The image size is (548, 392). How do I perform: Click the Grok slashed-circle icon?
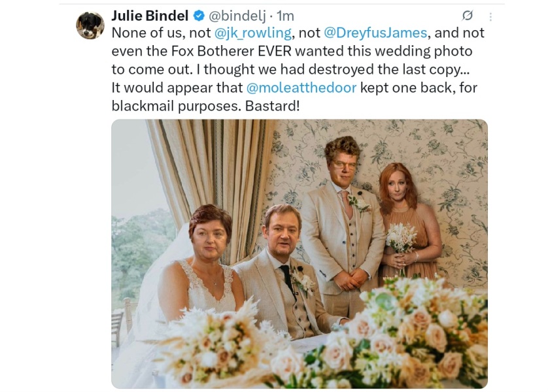(468, 16)
